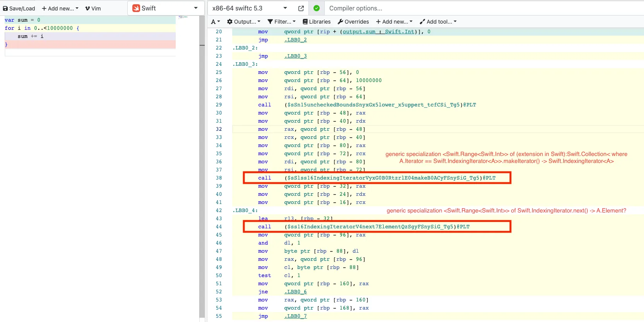Click the green compilation success checkmark
The width and height of the screenshot is (644, 322).
point(317,8)
